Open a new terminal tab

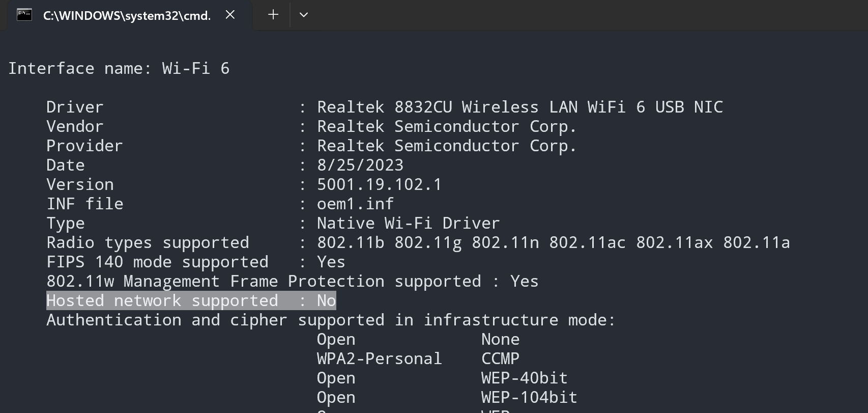pyautogui.click(x=273, y=15)
